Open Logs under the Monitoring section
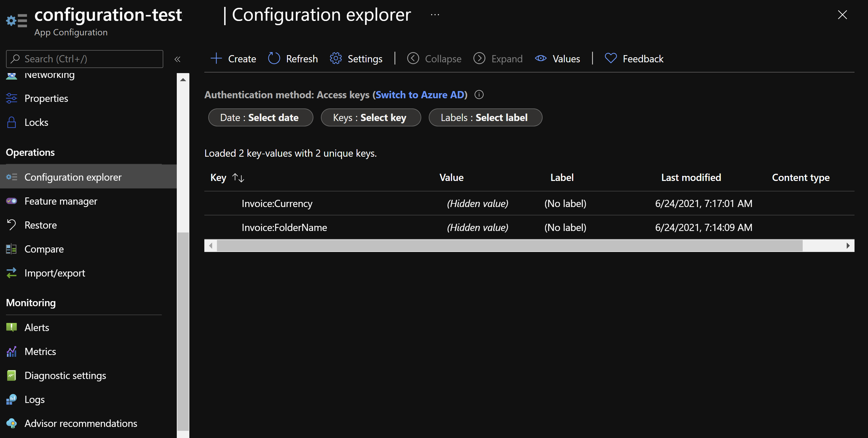Screen dimensions: 868x438 (x=34, y=399)
